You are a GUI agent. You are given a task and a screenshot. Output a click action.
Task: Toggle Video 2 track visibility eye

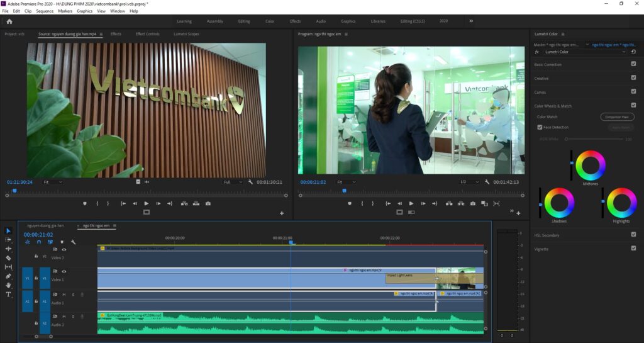pos(64,250)
